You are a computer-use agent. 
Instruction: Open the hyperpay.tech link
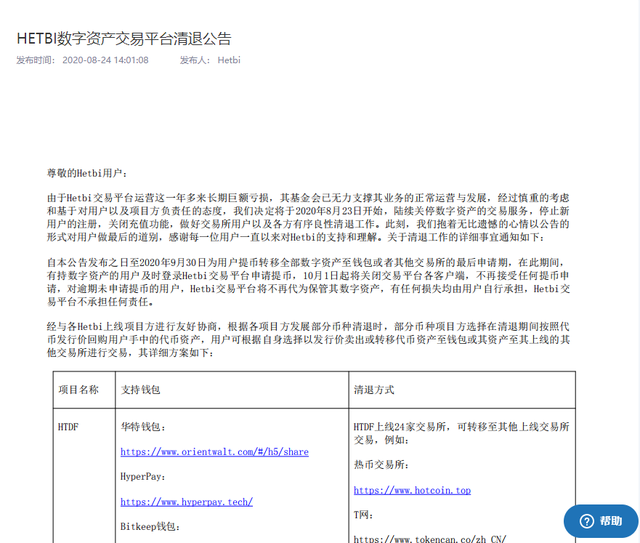[186, 502]
